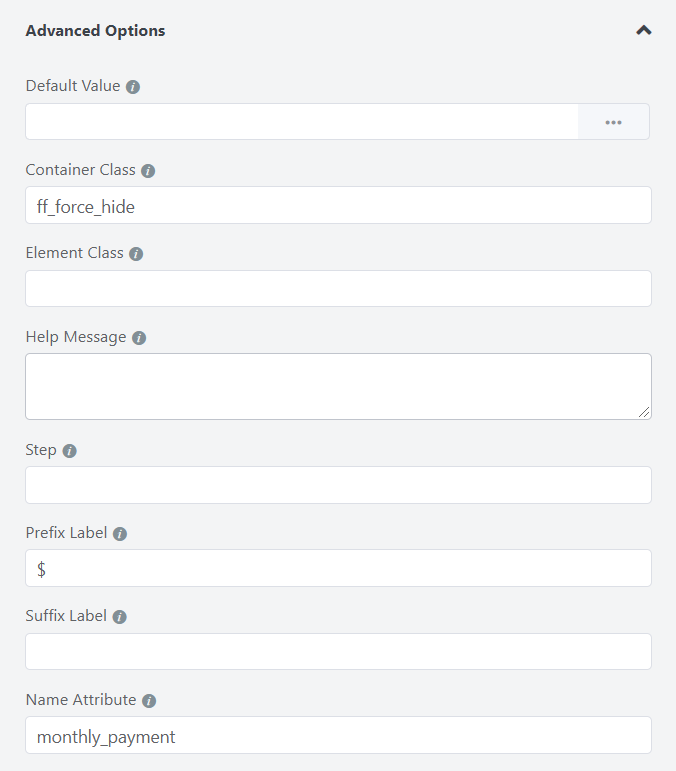Click inside the Help Message textarea
Image resolution: width=676 pixels, height=771 pixels.
[x=338, y=386]
